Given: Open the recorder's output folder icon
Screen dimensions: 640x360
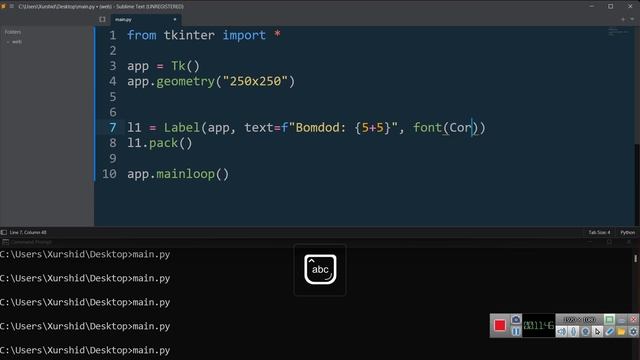Looking at the screenshot, I should coord(621,331).
